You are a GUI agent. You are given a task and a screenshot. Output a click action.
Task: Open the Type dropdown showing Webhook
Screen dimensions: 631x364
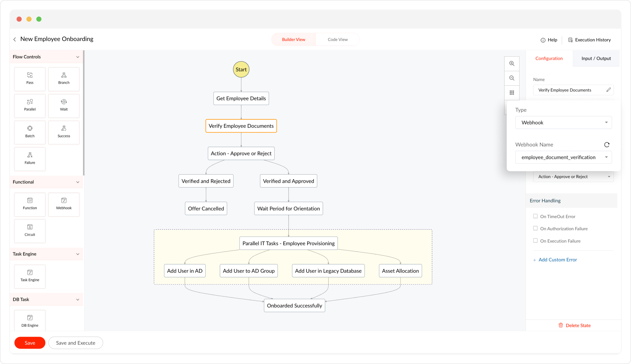click(563, 123)
